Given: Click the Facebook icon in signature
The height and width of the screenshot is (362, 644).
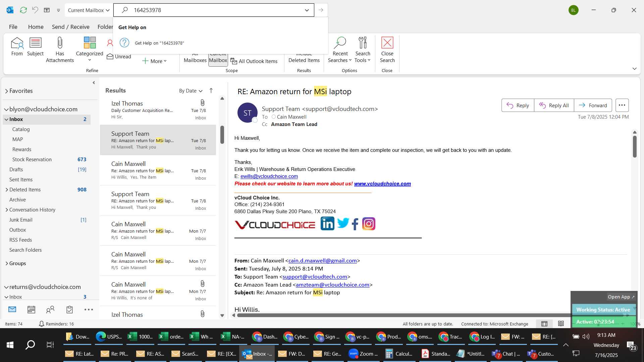Looking at the screenshot, I should pos(355,224).
